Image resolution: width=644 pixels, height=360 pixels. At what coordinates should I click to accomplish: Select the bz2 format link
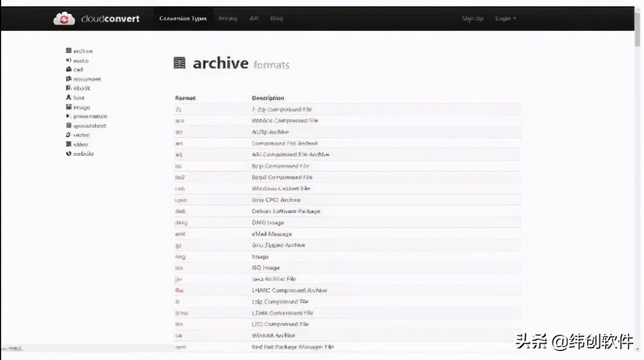180,177
